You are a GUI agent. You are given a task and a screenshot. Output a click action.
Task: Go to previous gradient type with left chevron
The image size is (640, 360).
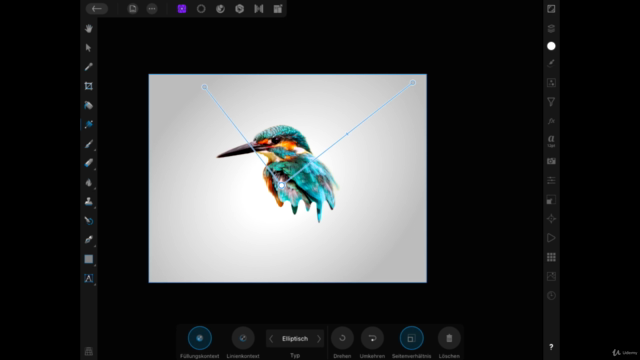coord(271,339)
